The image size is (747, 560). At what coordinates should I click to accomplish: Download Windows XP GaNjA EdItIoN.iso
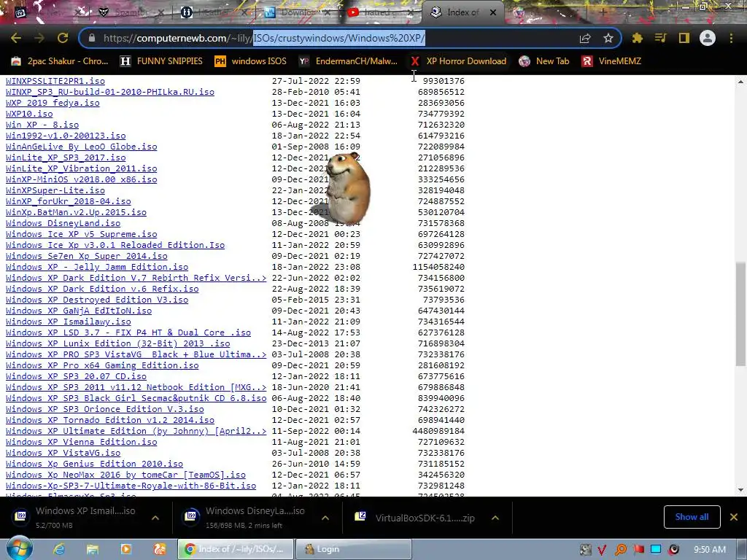pos(79,311)
